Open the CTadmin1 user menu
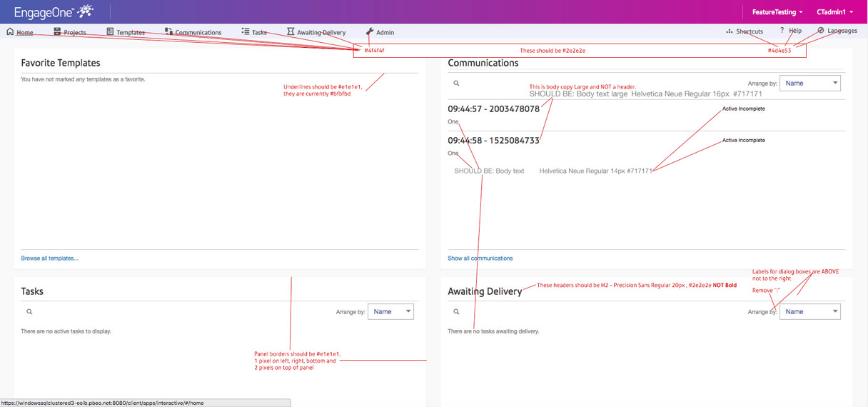Image resolution: width=868 pixels, height=407 pixels. coord(834,12)
